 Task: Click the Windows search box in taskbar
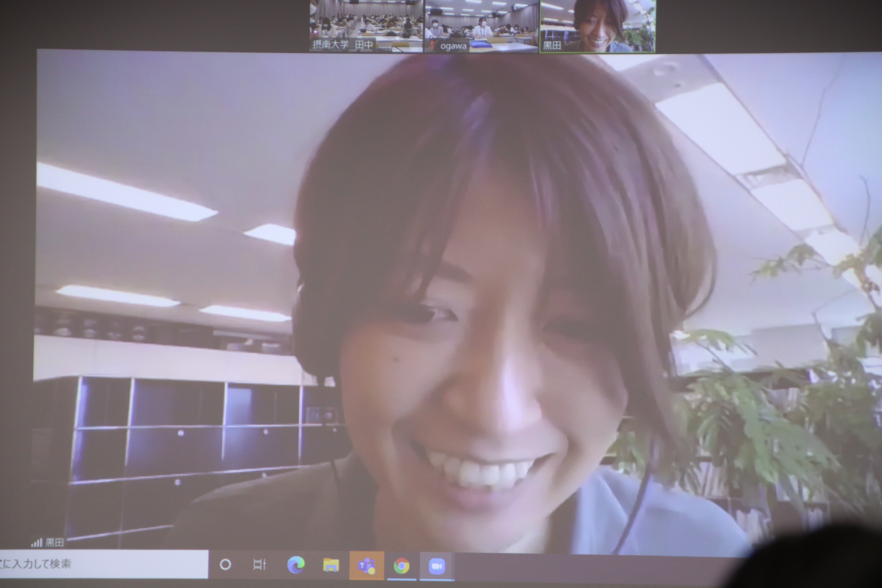[104, 564]
